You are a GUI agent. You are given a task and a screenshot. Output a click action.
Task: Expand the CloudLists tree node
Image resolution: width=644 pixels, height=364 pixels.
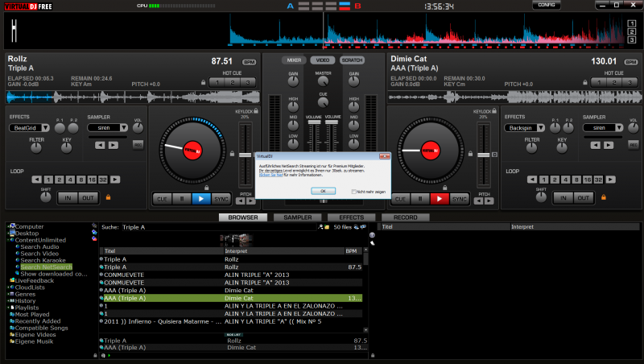(8, 287)
